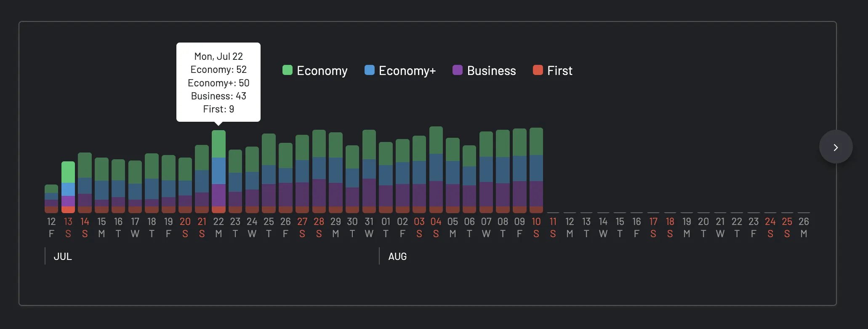Click the red date label 10

tap(536, 227)
